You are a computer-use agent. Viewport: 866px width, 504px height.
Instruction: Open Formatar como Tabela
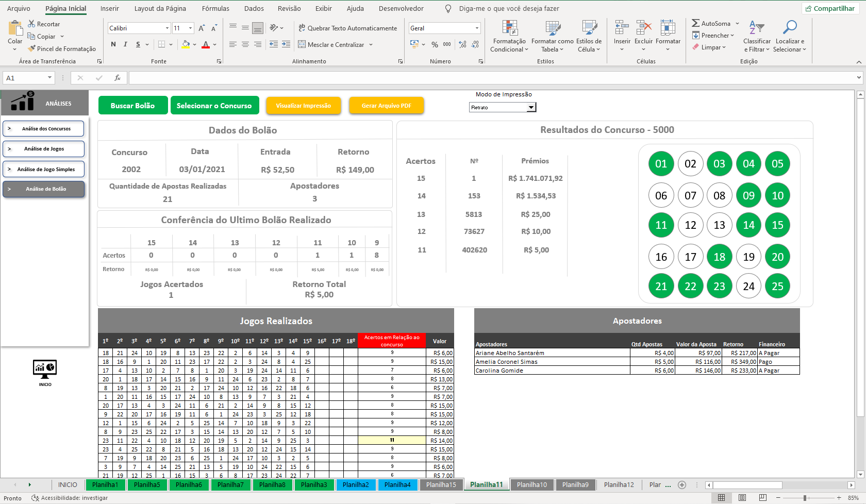click(553, 36)
